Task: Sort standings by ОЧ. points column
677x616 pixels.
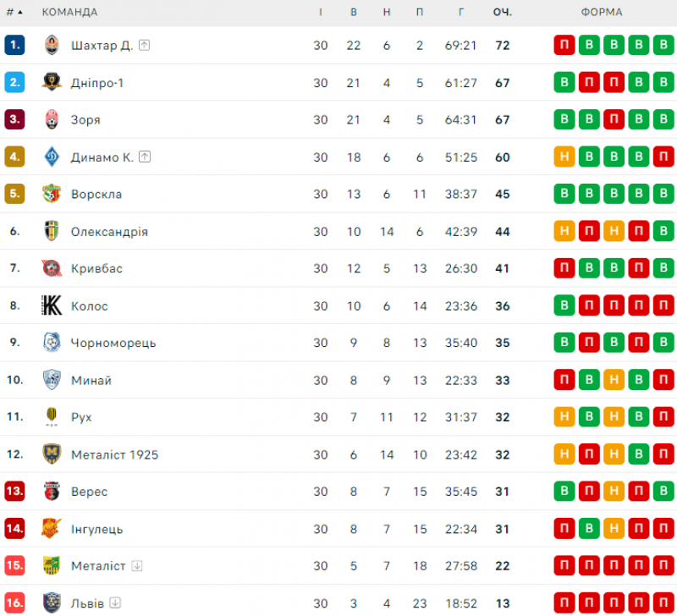Action: pyautogui.click(x=503, y=13)
